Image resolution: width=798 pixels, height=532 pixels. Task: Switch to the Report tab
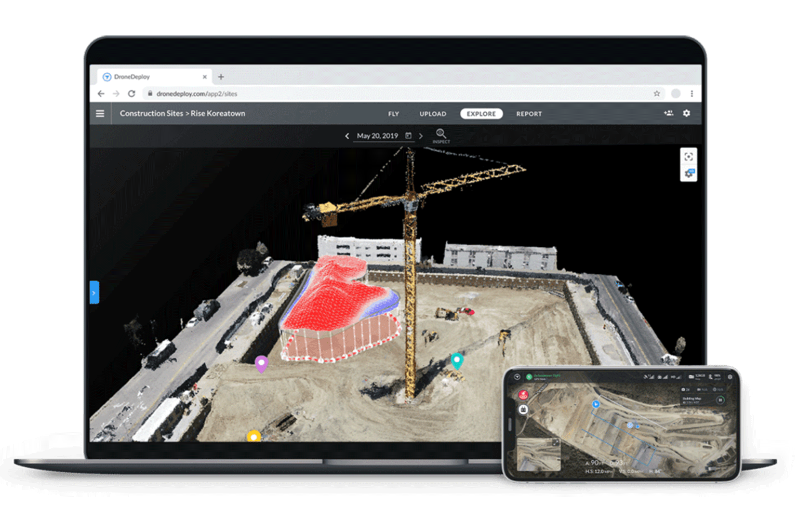pos(529,114)
